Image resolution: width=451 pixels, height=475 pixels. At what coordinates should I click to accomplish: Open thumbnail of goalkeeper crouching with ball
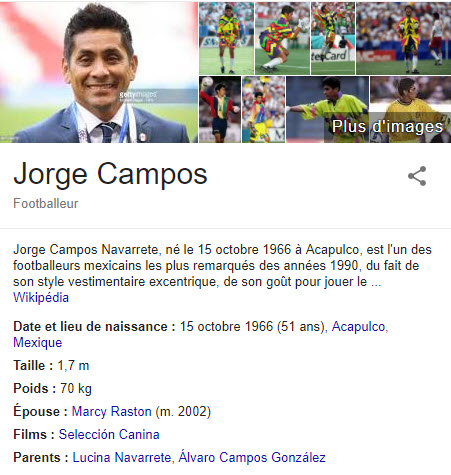282,38
